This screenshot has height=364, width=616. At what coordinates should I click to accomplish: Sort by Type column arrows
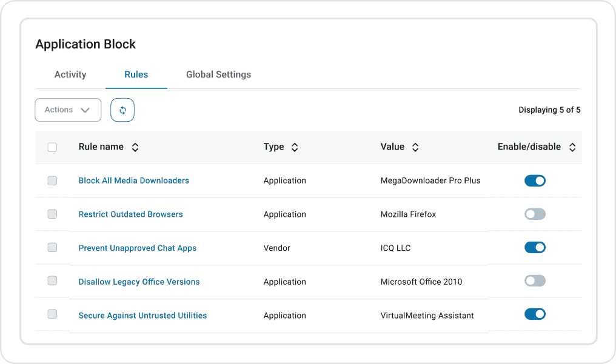click(x=295, y=147)
